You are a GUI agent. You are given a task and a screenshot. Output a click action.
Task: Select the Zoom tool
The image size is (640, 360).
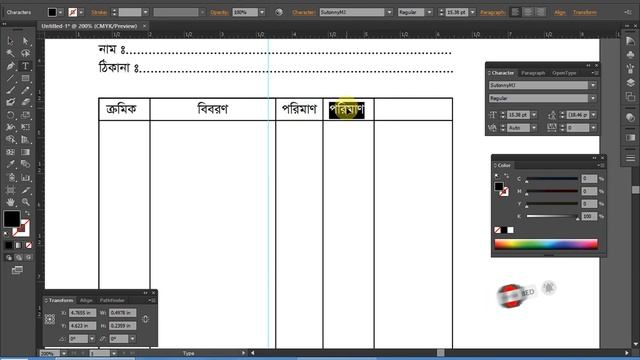point(25,202)
